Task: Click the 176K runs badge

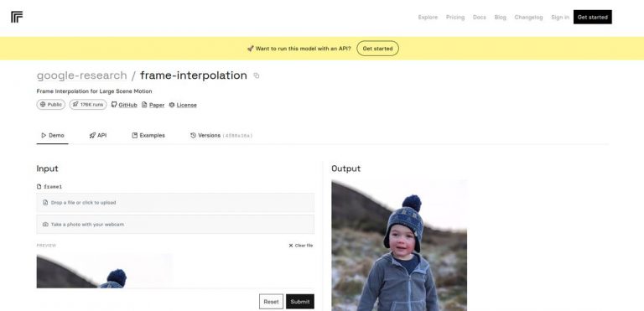Action: click(88, 105)
